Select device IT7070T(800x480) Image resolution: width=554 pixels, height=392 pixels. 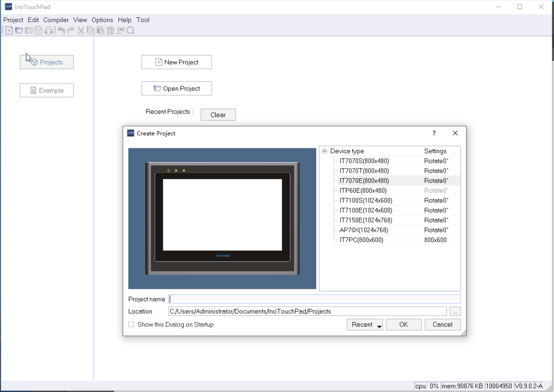click(x=364, y=171)
